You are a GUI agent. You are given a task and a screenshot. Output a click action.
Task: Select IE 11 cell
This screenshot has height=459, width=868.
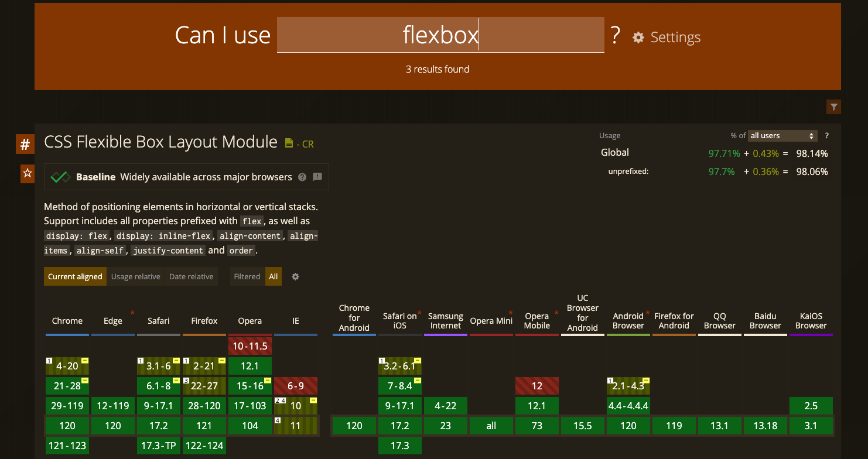(296, 426)
